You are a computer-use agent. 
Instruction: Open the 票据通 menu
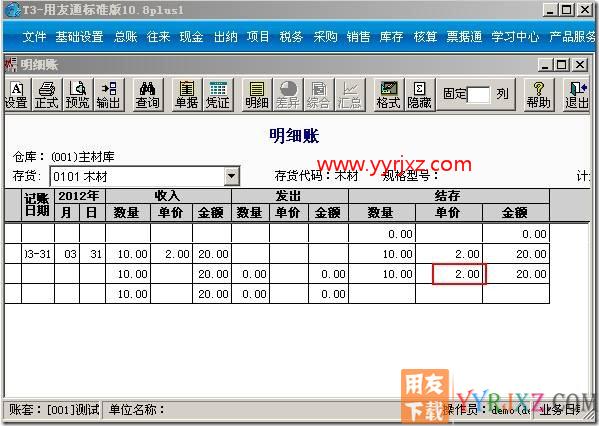[464, 37]
